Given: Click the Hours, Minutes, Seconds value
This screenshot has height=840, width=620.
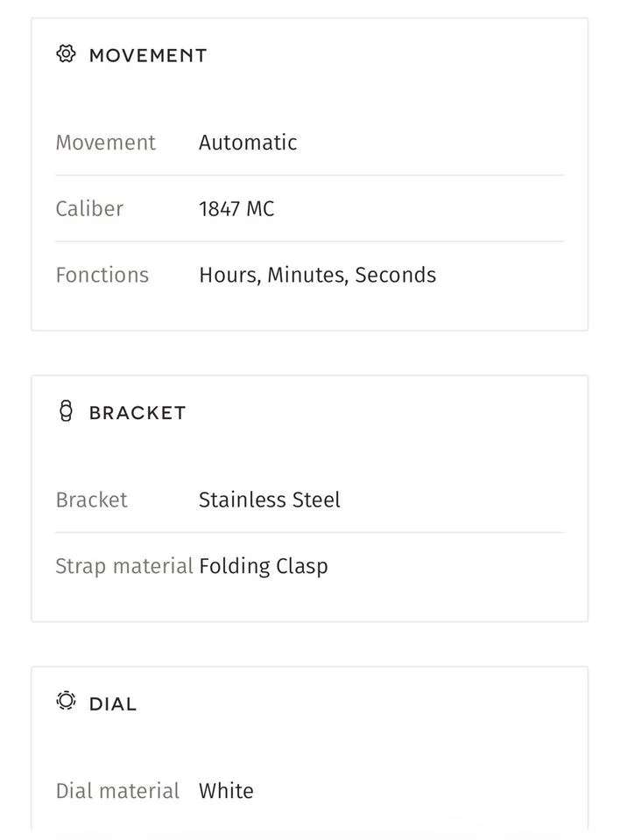Looking at the screenshot, I should click(318, 275).
